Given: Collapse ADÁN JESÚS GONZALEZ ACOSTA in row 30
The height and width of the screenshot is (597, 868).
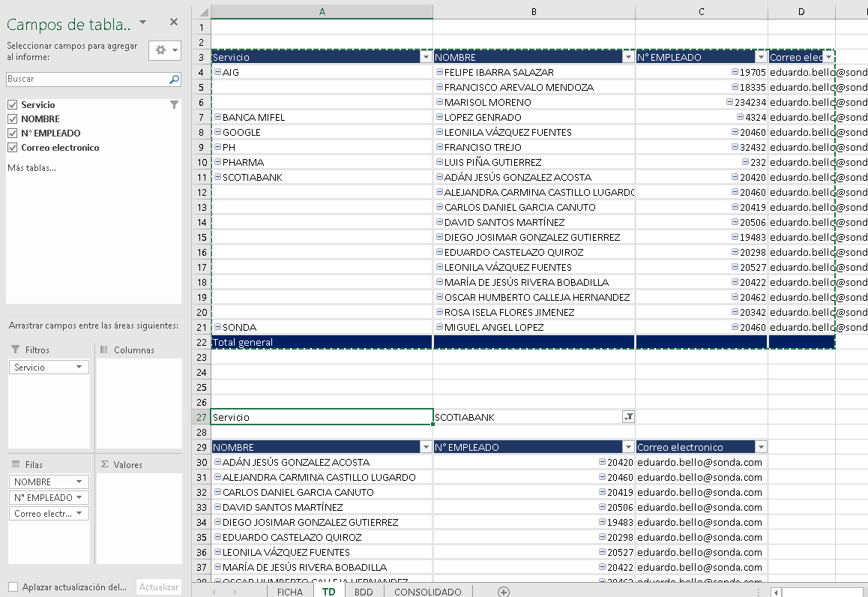Looking at the screenshot, I should tap(217, 462).
